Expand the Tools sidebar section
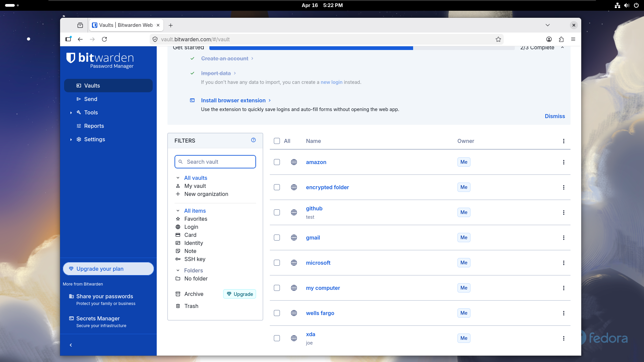 [71, 113]
